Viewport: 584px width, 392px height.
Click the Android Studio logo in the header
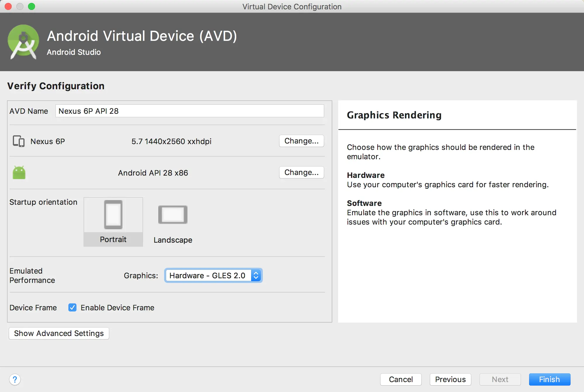[x=23, y=41]
